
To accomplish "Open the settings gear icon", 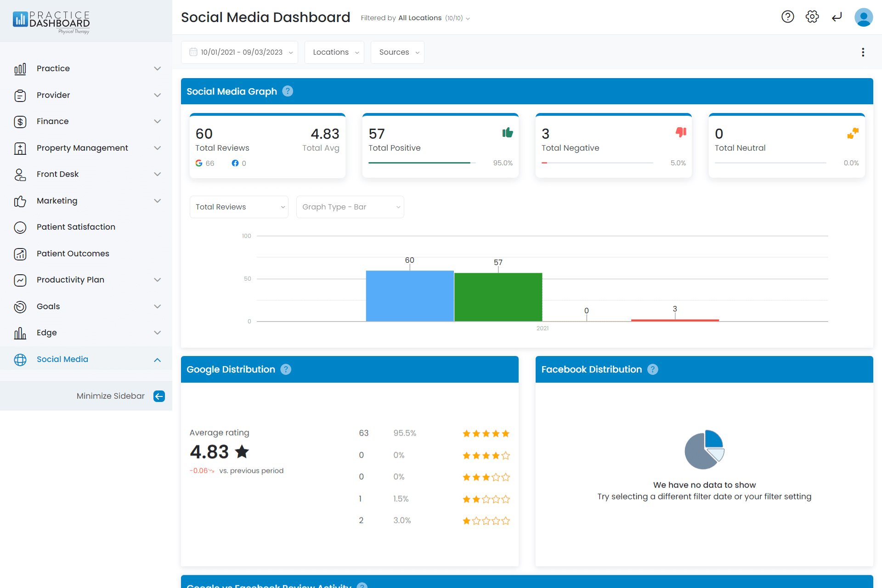I will tap(812, 17).
